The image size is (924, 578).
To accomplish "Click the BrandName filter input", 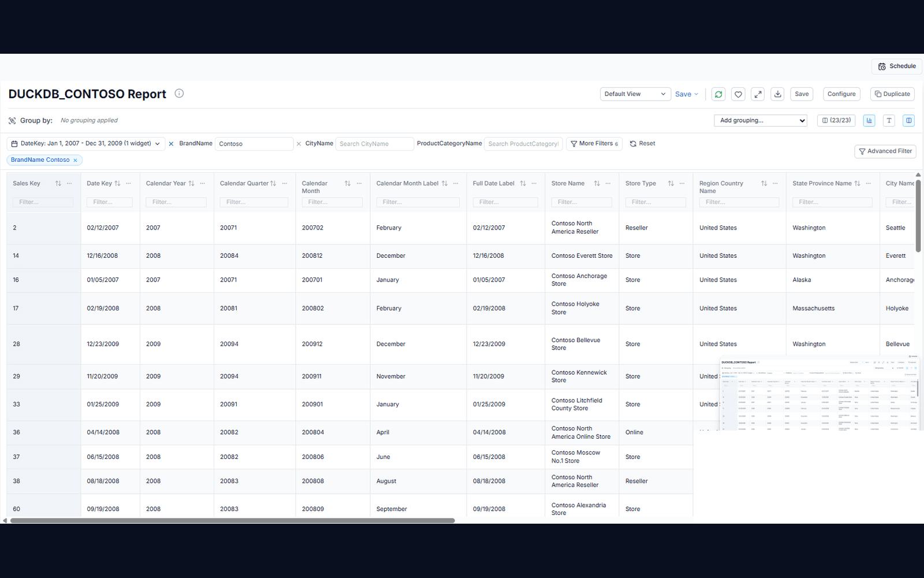I will 254,144.
